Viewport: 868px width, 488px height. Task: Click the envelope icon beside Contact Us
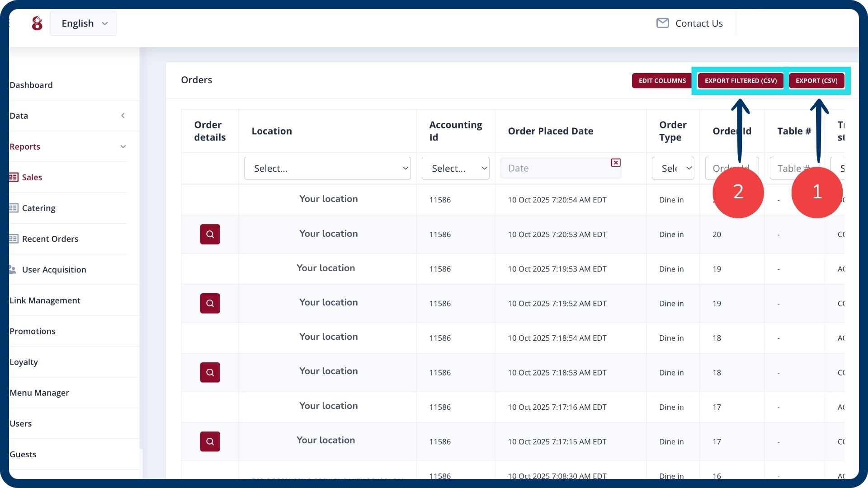tap(662, 23)
